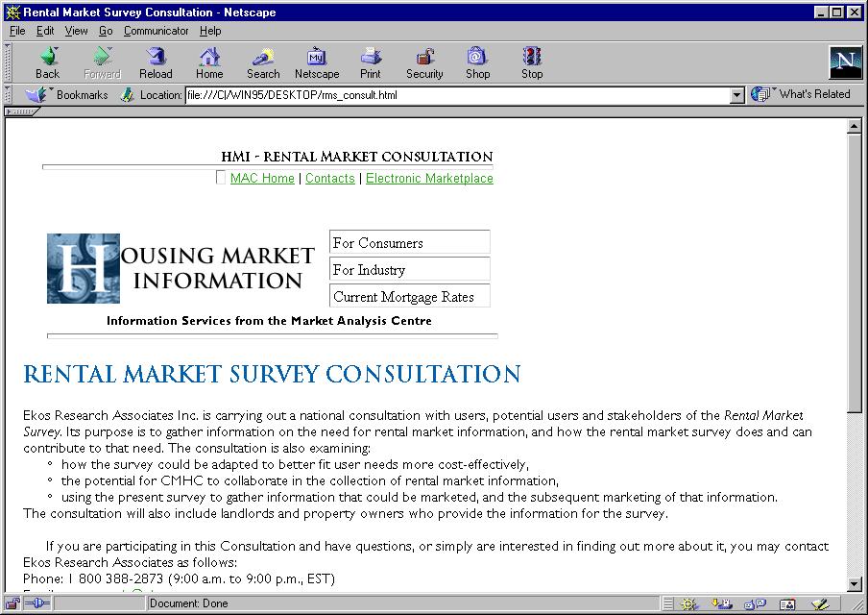This screenshot has height=615, width=868.
Task: Open the Bookmarks quickfile menu
Action: (67, 95)
